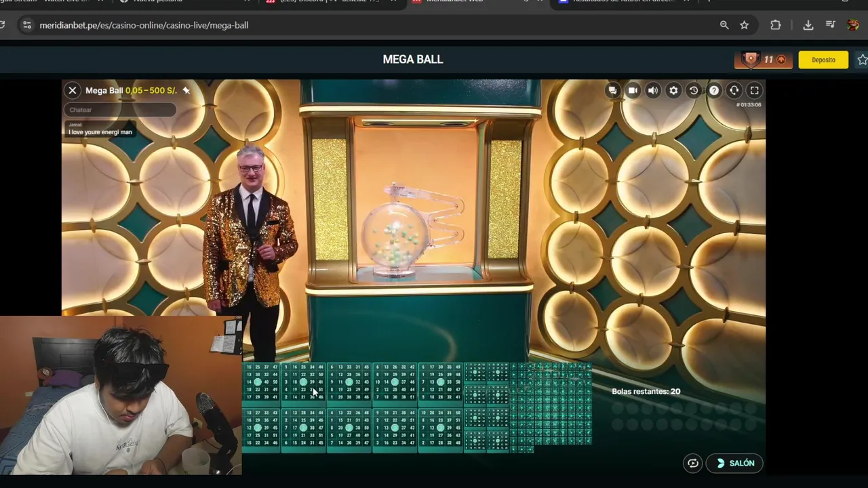
Task: Open the game history clock icon
Action: point(694,90)
